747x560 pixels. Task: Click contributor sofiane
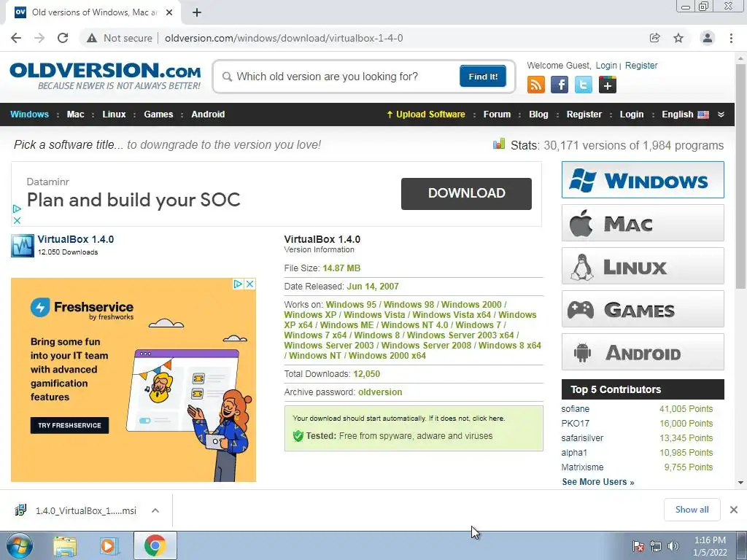pyautogui.click(x=576, y=409)
